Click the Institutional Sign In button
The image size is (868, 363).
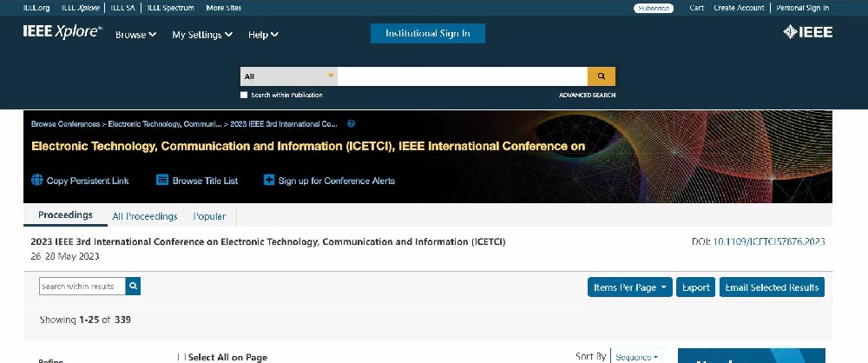(x=427, y=34)
